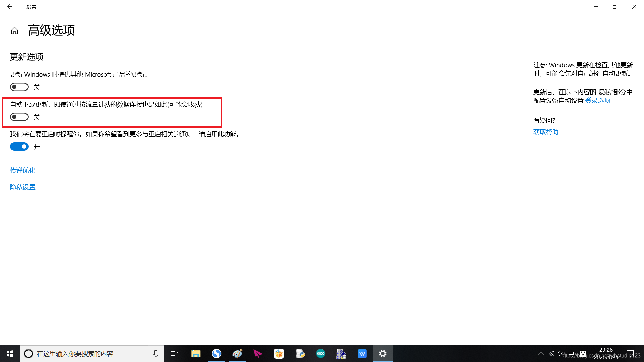The image size is (644, 362).
Task: Open the 传递优化 link
Action: [22, 170]
